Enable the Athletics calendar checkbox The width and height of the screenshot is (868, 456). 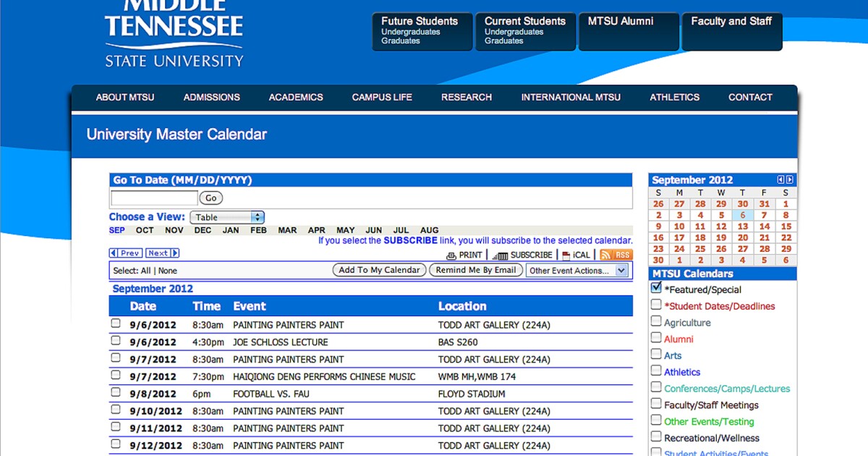(x=656, y=371)
